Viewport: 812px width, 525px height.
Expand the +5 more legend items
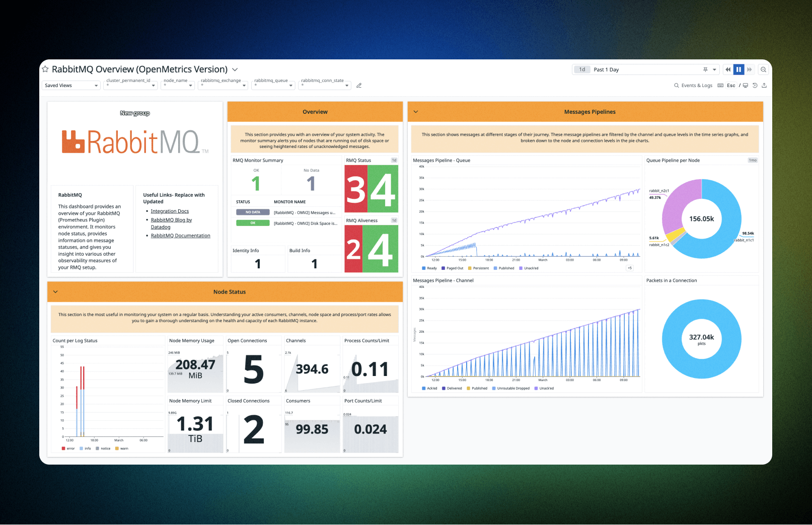tap(629, 268)
